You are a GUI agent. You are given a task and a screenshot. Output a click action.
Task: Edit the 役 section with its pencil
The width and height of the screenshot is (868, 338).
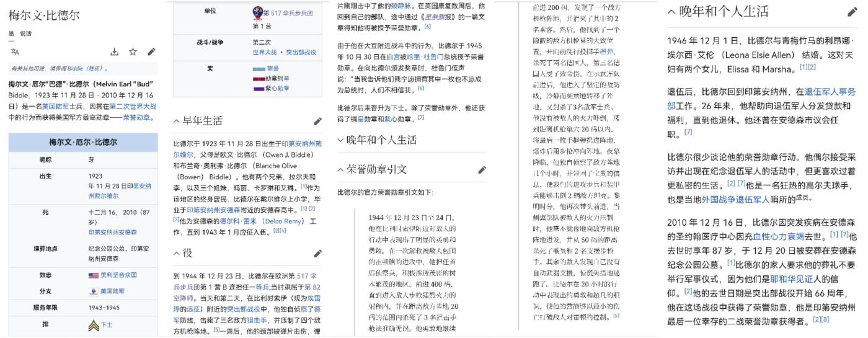pos(318,253)
